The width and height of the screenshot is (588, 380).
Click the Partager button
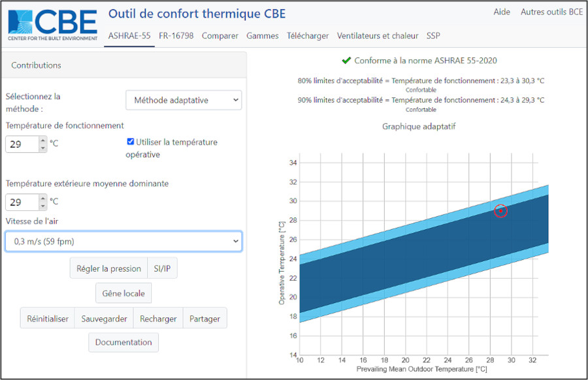click(204, 319)
